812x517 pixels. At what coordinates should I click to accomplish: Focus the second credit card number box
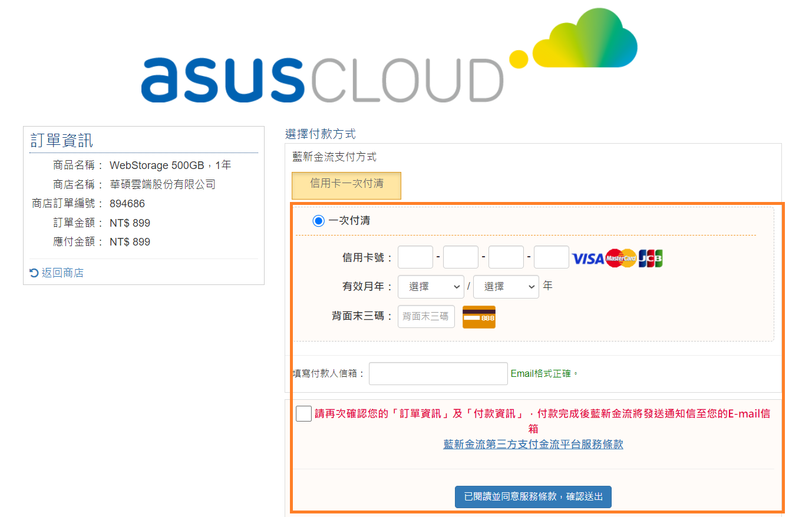click(461, 257)
